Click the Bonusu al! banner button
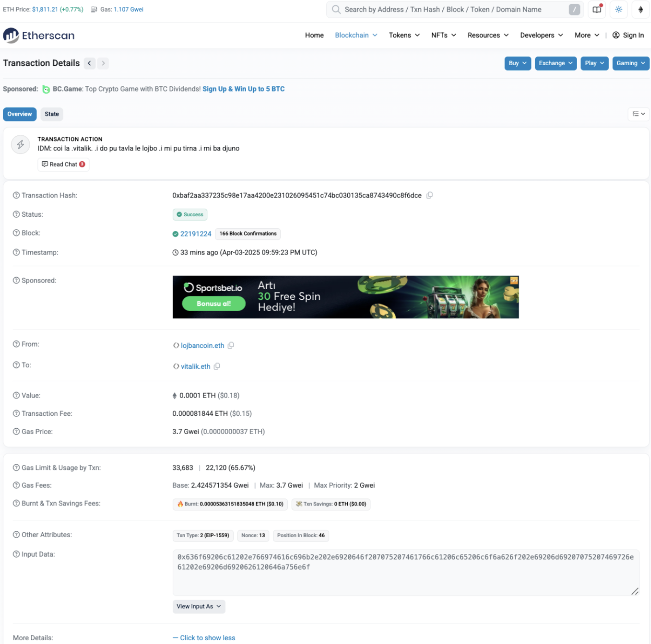 (214, 304)
